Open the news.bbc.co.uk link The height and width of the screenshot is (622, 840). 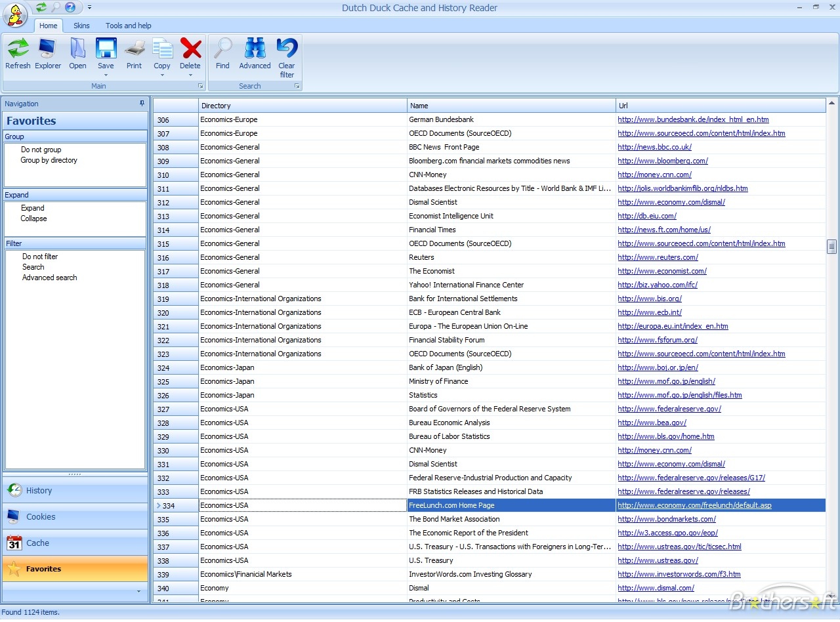[654, 147]
